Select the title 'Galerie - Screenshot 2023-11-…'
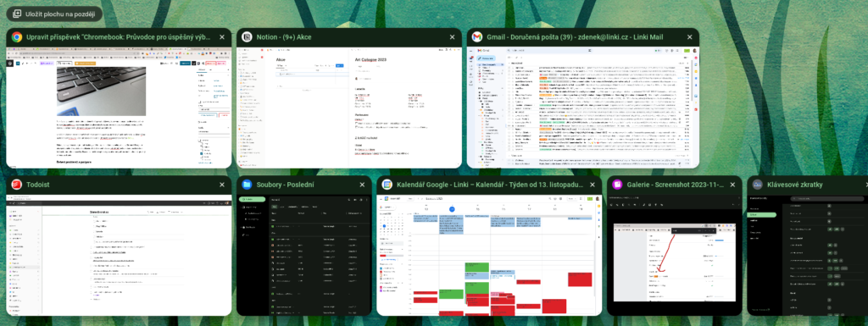The image size is (868, 326). (675, 185)
